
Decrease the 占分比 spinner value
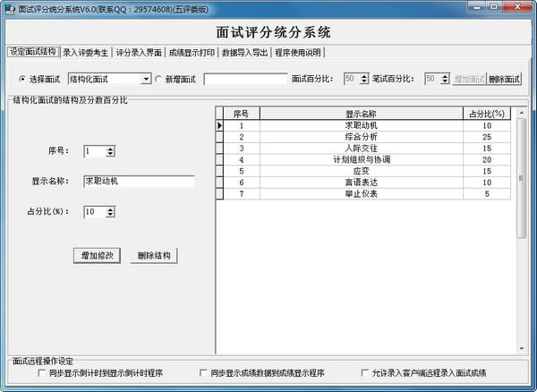click(x=110, y=216)
